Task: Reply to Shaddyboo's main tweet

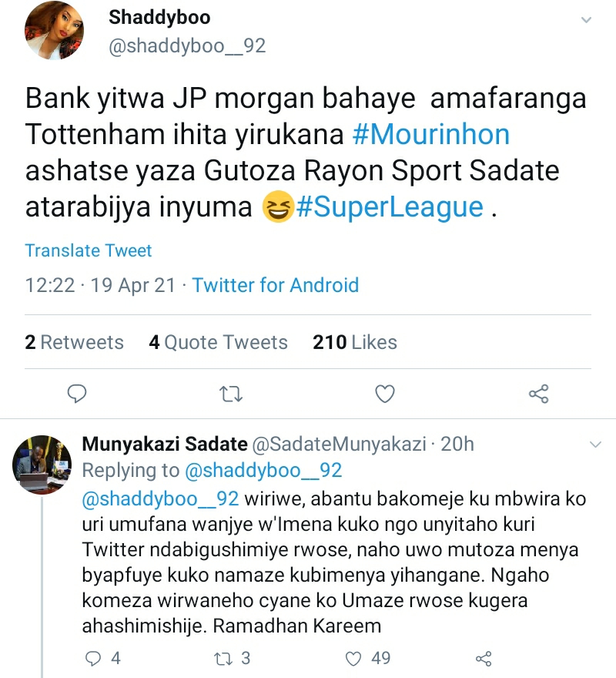Action: coord(77,394)
